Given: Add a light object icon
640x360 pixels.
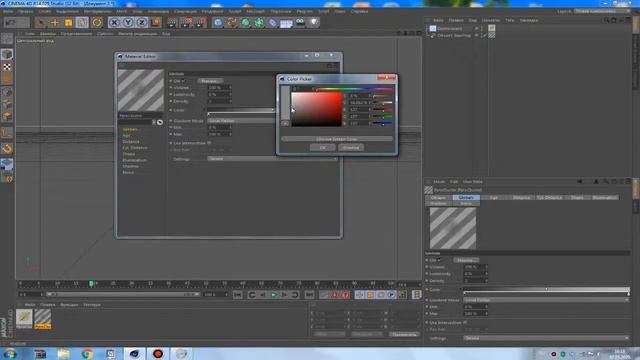Looking at the screenshot, I should pos(314,22).
